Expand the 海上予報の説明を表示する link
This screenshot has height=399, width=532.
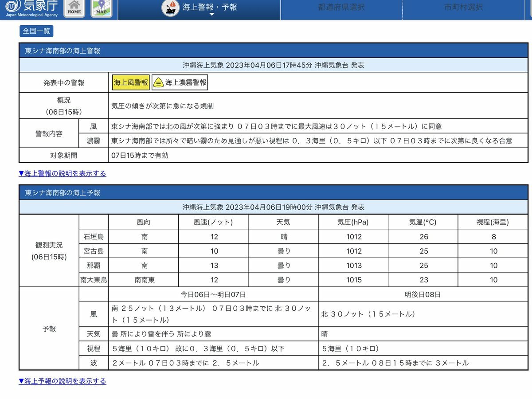tap(63, 381)
